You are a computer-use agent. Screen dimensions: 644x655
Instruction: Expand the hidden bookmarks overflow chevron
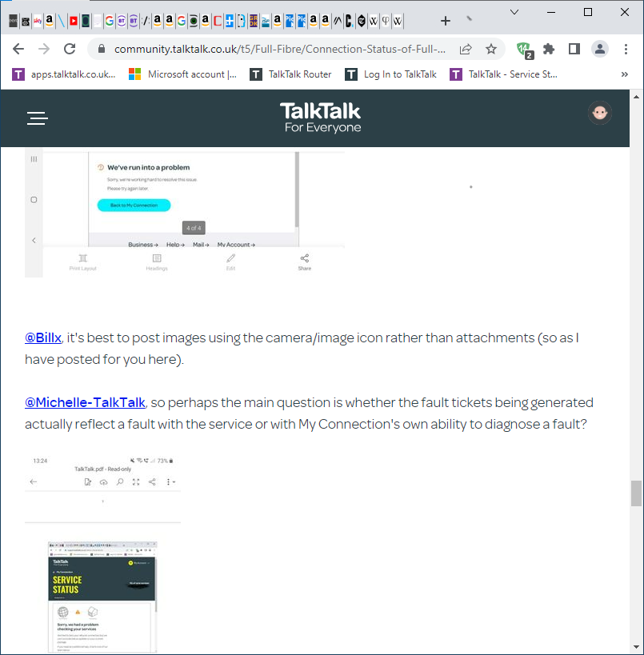624,74
